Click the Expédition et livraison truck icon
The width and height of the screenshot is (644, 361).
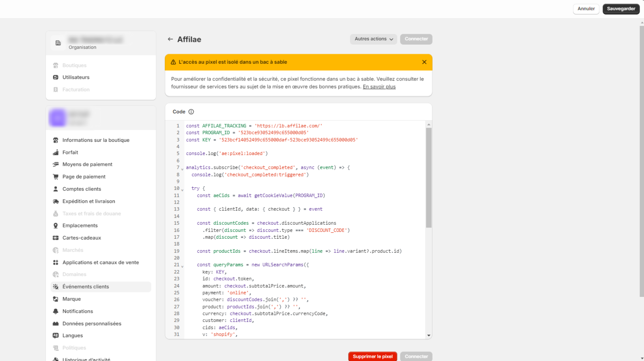(x=56, y=202)
